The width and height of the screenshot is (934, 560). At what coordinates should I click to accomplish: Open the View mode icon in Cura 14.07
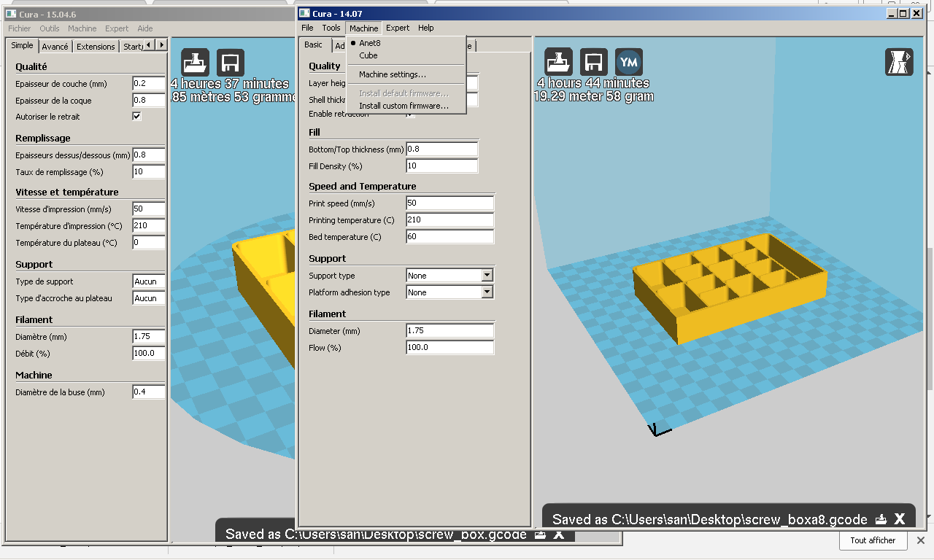899,63
